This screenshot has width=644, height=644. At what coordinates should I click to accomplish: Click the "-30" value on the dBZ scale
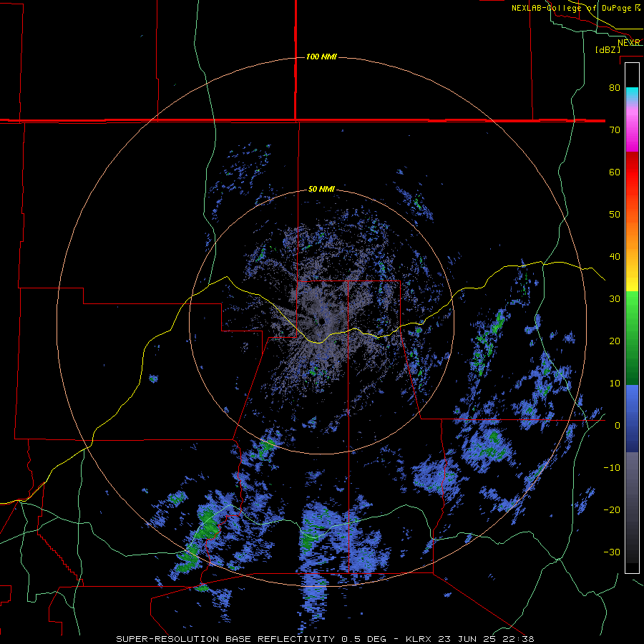point(612,553)
